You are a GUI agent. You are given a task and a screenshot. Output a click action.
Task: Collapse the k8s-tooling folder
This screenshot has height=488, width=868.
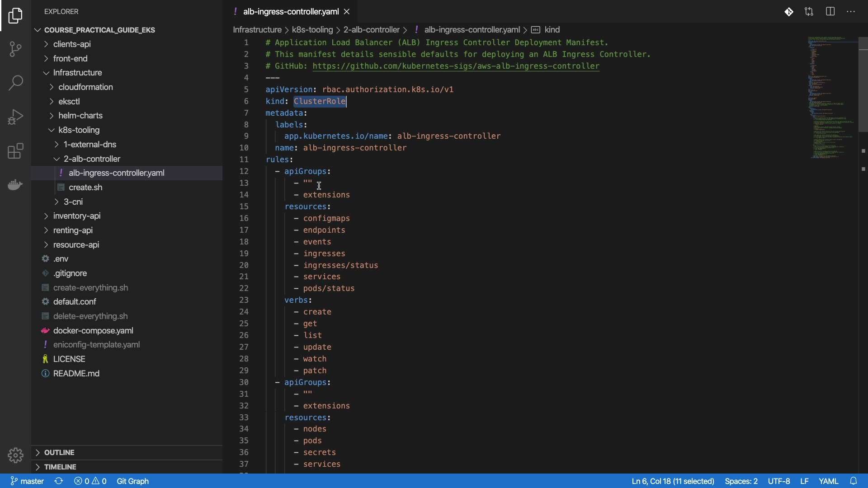[x=79, y=130]
